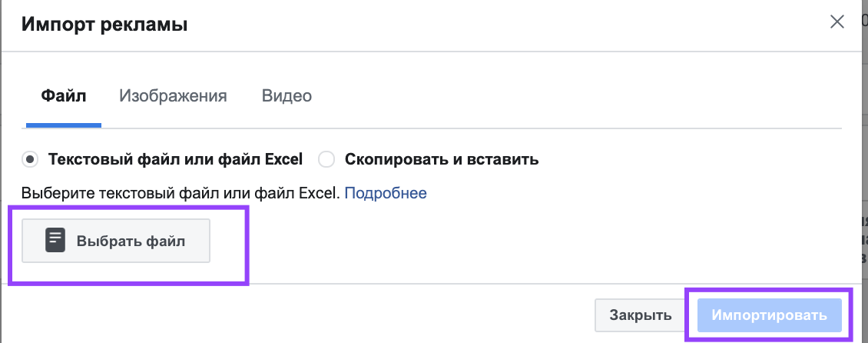This screenshot has height=343, width=868.
Task: Select the Текстовый файл или файл Excel radio
Action: tap(31, 160)
